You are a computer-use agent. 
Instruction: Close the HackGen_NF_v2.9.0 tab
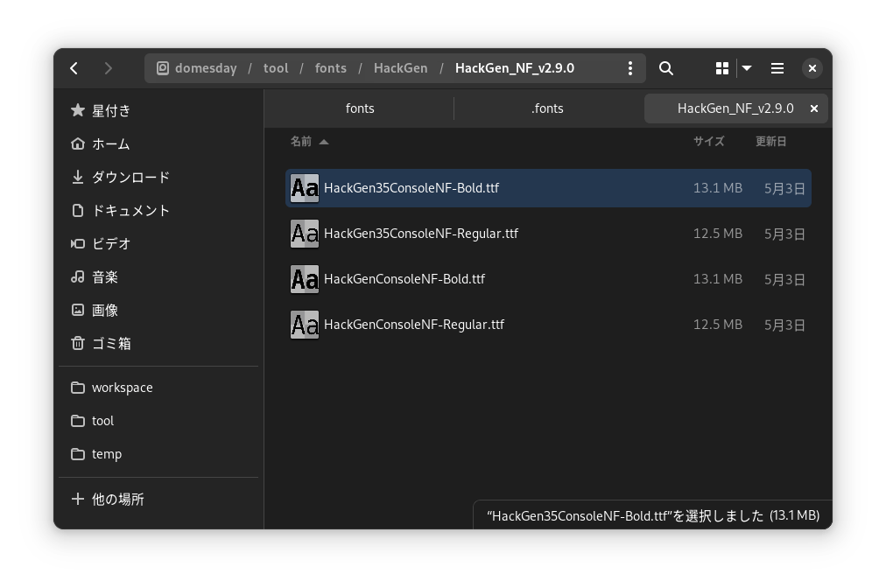click(814, 108)
